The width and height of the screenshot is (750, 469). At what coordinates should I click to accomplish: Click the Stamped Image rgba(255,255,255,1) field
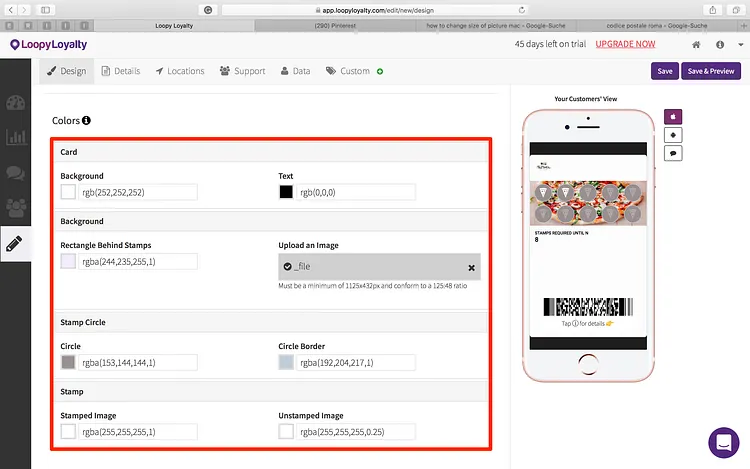(138, 432)
